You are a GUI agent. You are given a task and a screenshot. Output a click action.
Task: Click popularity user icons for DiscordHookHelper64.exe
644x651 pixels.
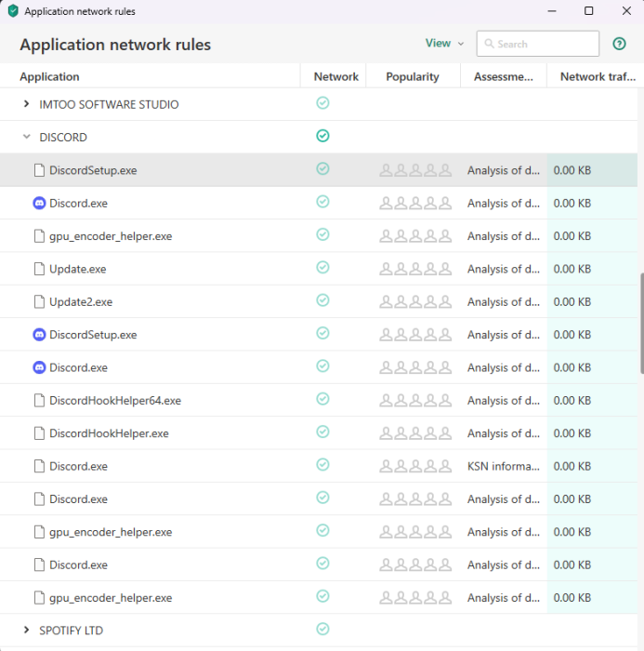coord(415,400)
